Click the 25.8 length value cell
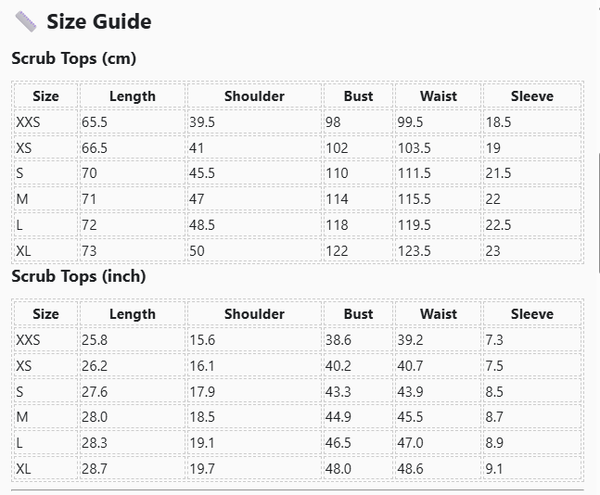The image size is (600, 495). [95, 340]
